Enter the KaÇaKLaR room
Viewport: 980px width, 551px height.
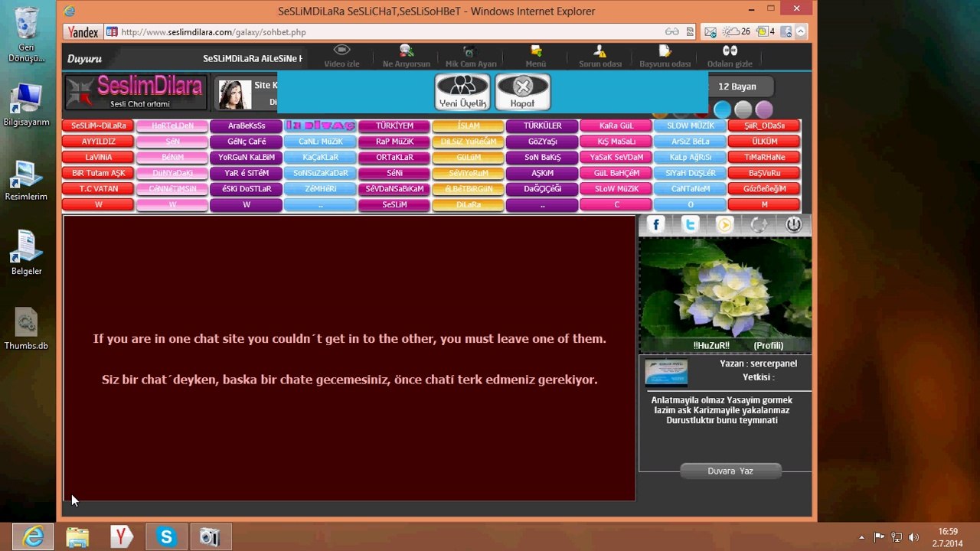(x=320, y=157)
